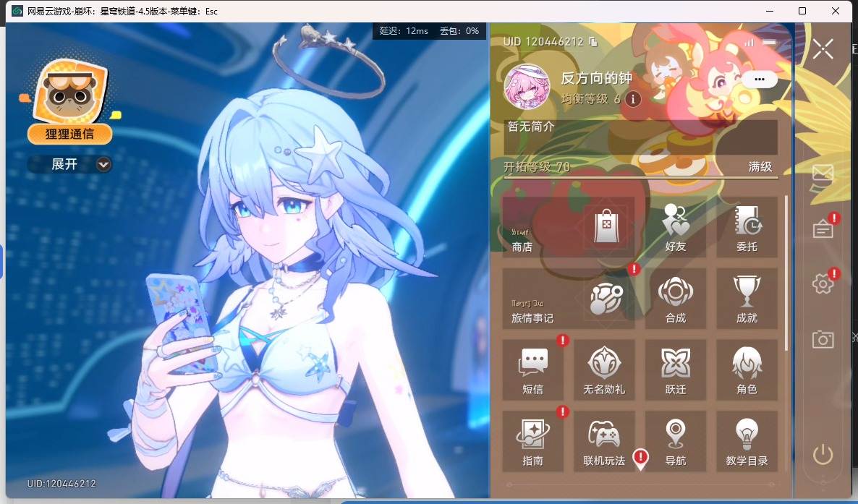Click the 狸狸通信 label button
Image resolution: width=858 pixels, height=504 pixels.
[x=69, y=134]
